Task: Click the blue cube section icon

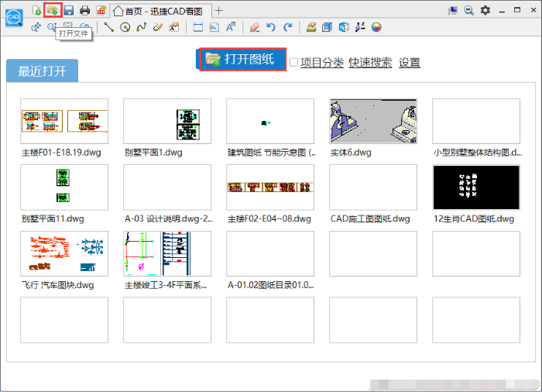Action: pyautogui.click(x=344, y=27)
